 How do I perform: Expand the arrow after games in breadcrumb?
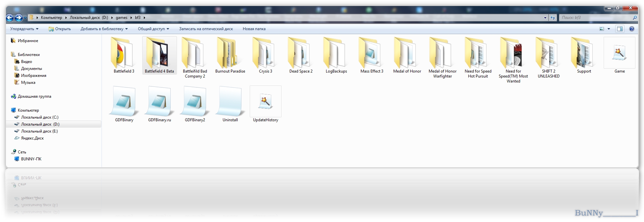tap(131, 18)
